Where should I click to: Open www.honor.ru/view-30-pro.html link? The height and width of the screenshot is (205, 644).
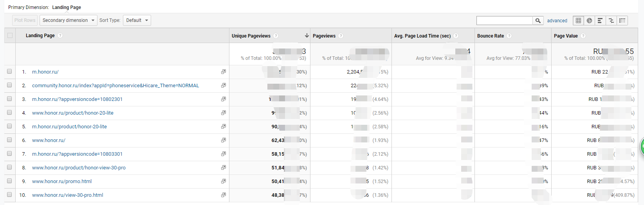68,195
